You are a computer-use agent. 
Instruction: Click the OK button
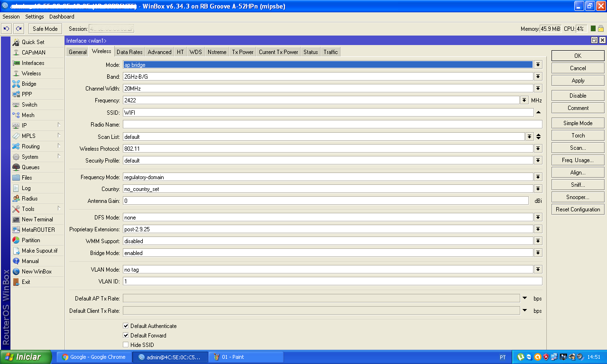(578, 56)
